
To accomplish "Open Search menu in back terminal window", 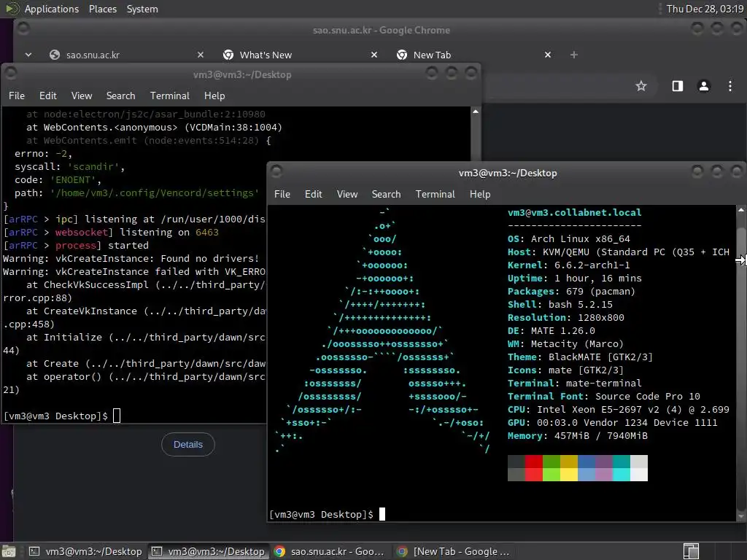I will [x=120, y=96].
